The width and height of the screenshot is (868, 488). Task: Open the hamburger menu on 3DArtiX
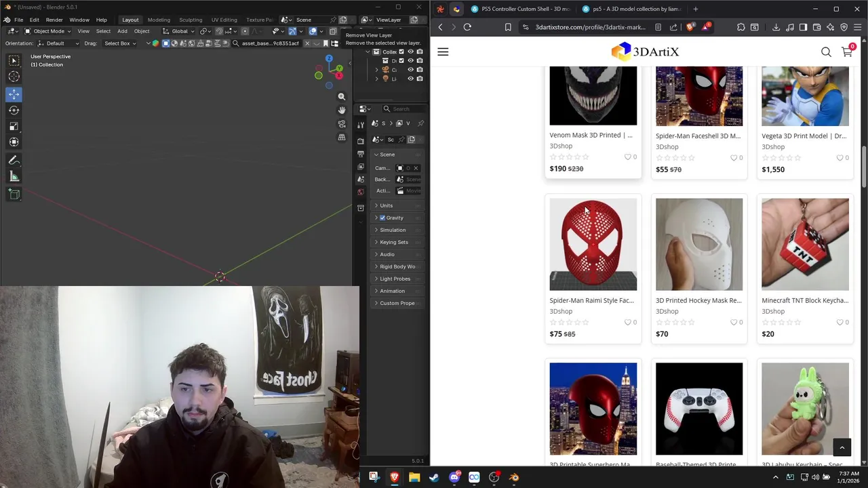443,52
